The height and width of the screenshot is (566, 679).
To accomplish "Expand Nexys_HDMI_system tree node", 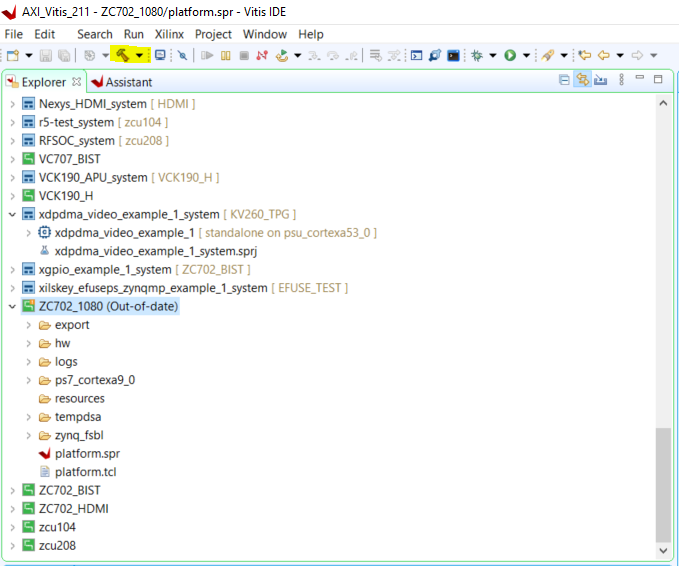I will 13,104.
